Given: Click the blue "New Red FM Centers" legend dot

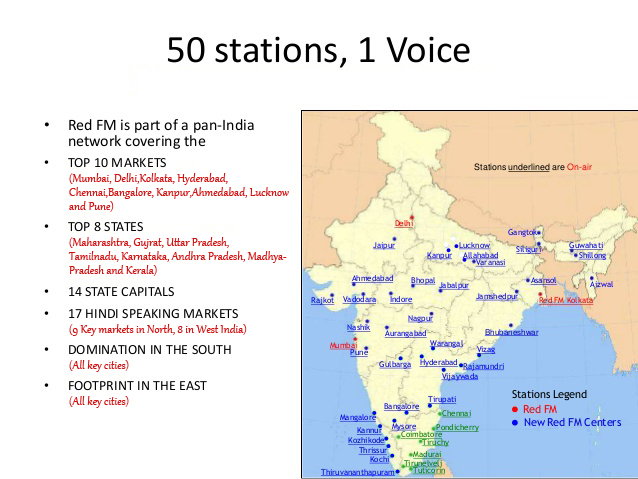Looking at the screenshot, I should [515, 423].
